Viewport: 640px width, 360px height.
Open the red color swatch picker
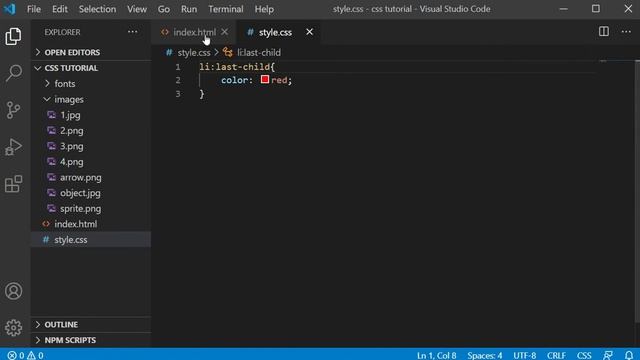[265, 79]
